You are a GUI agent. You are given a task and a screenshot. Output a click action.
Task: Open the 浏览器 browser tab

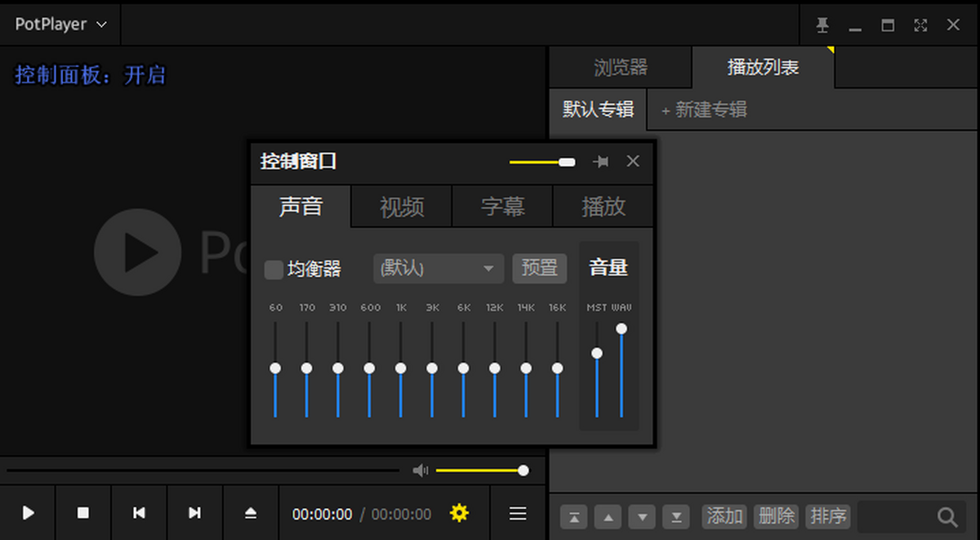(x=621, y=67)
